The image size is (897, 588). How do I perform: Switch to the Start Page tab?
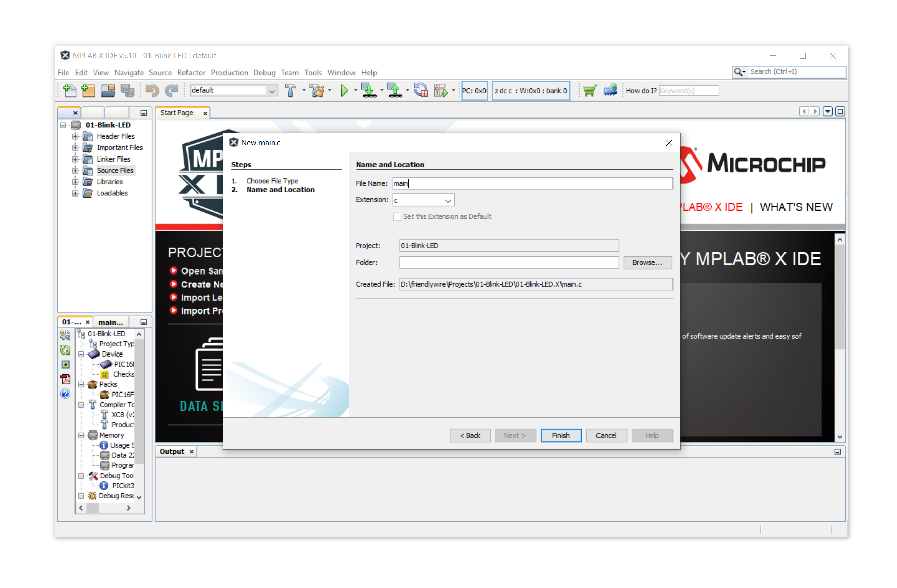click(x=177, y=113)
